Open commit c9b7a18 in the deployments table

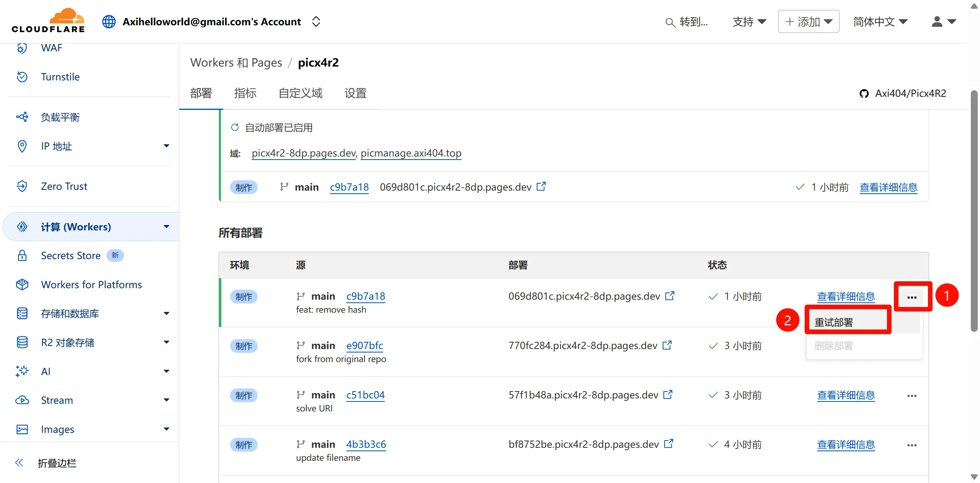[x=366, y=296]
